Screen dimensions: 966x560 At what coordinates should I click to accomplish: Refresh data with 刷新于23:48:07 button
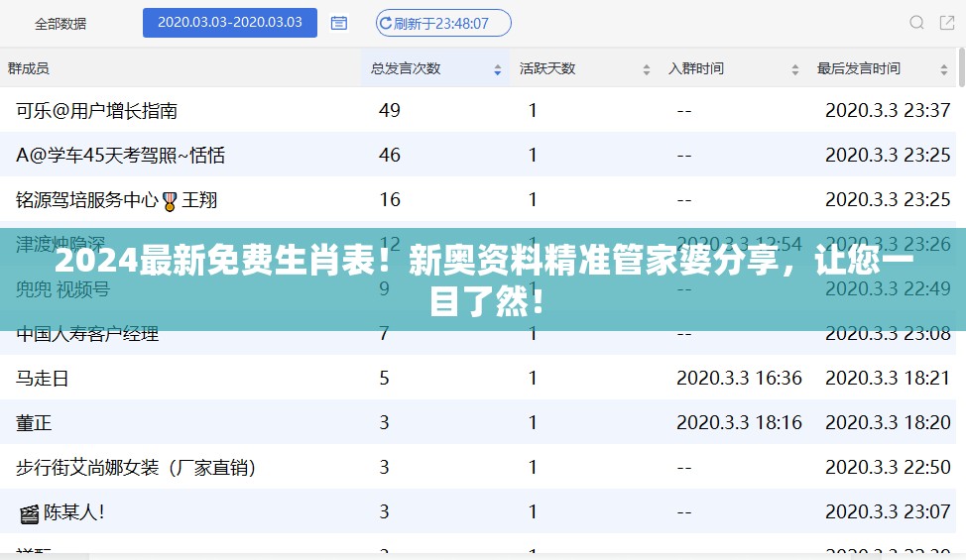443,24
